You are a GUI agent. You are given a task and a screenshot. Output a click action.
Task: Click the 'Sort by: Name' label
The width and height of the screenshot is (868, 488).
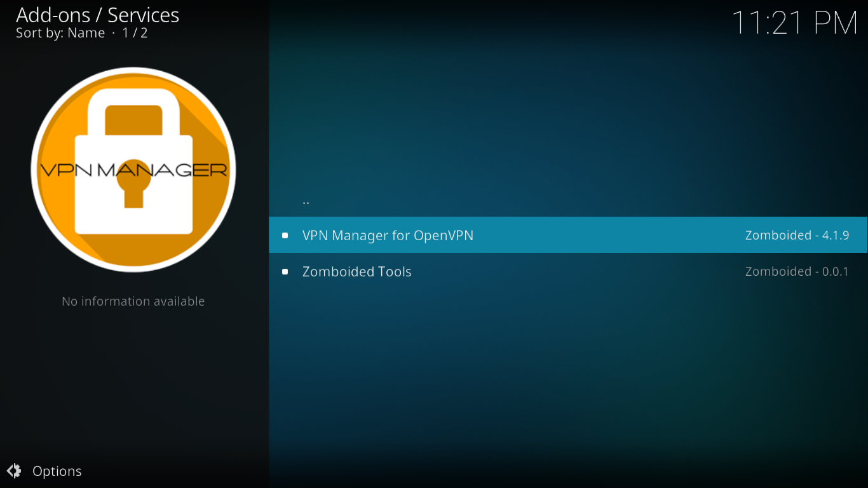[x=60, y=33]
